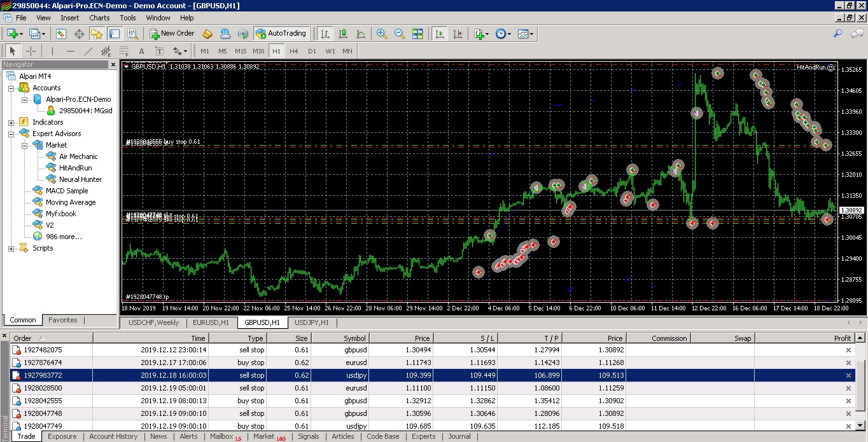Click the Zoom In magnifier icon
The width and height of the screenshot is (868, 442).
[x=382, y=34]
